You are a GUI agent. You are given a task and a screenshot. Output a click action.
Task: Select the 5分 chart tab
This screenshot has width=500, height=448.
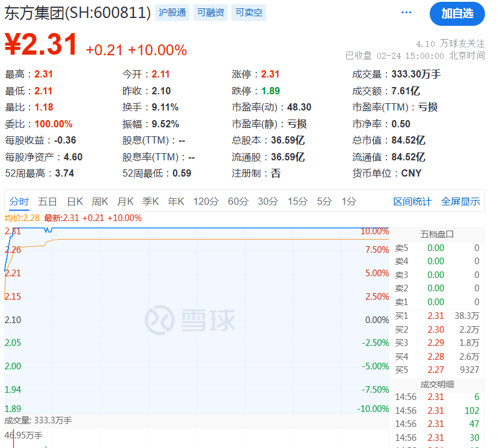pyautogui.click(x=324, y=201)
